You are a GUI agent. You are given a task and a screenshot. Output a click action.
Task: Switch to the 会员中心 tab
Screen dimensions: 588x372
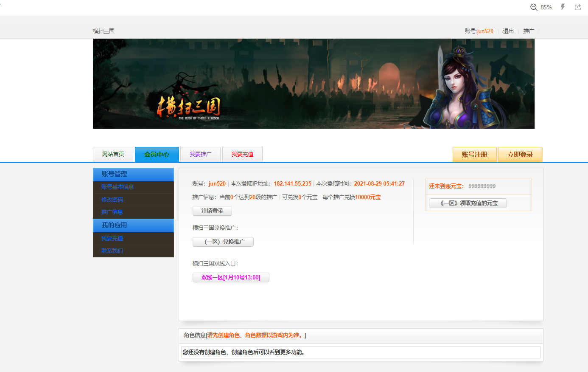[x=157, y=154]
